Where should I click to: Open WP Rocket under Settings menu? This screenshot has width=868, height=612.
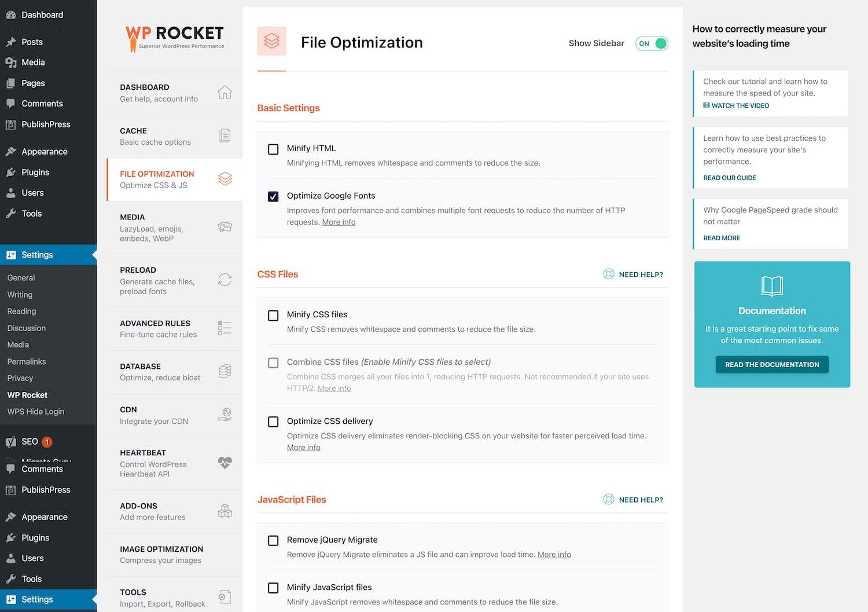(27, 394)
